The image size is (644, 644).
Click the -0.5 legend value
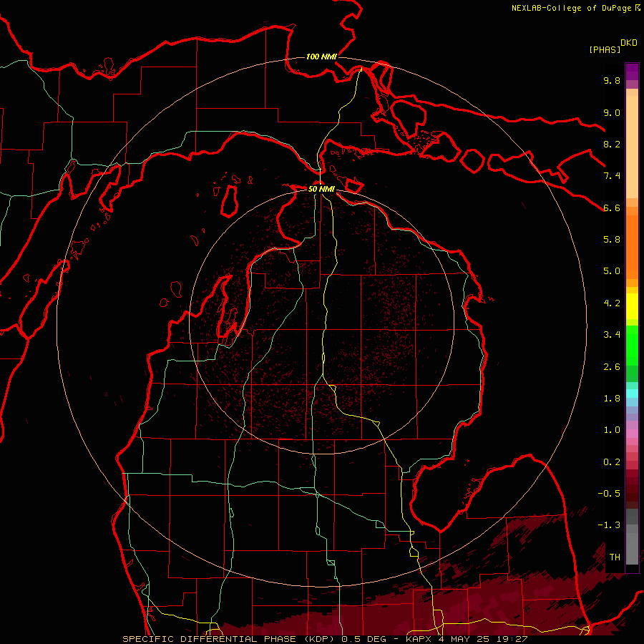click(x=609, y=494)
